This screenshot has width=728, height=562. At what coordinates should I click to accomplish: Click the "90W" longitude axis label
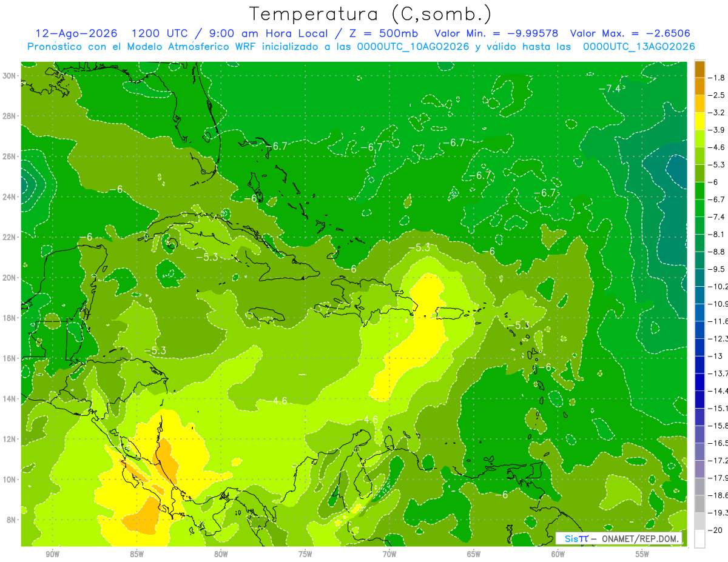click(x=52, y=555)
